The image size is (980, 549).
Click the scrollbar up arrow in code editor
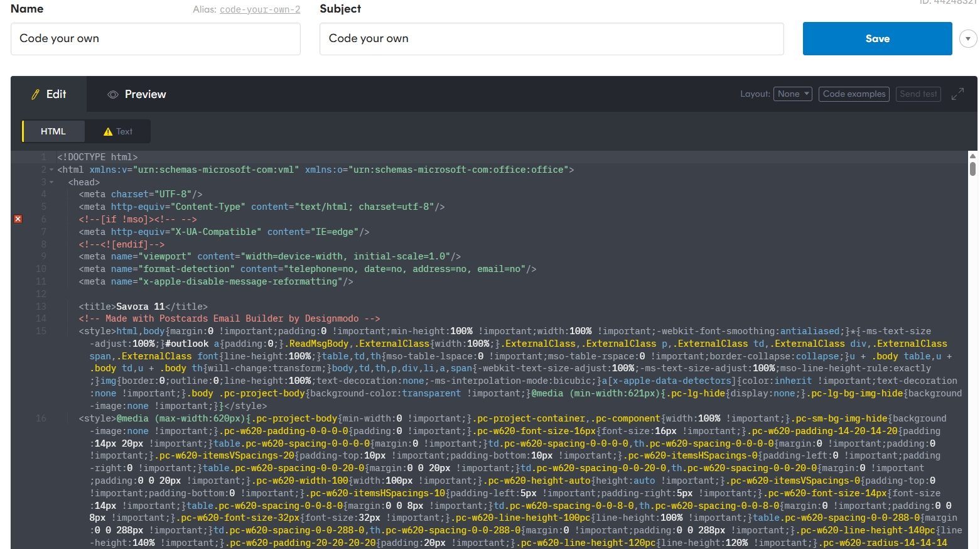pyautogui.click(x=972, y=156)
